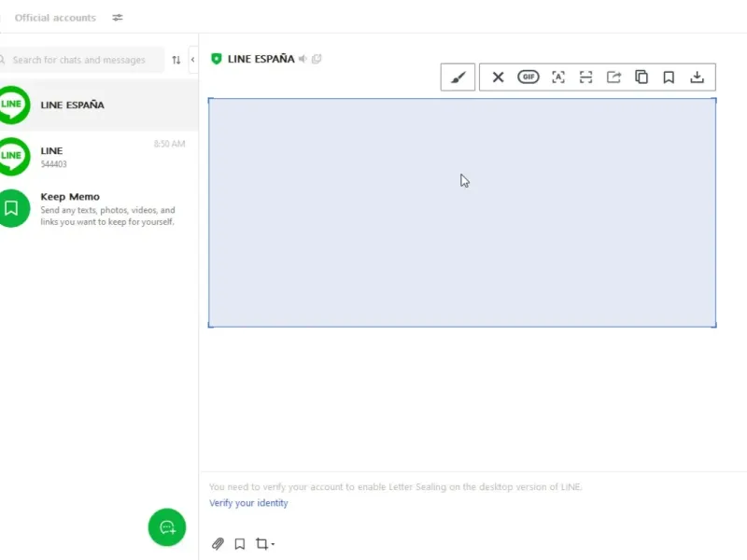Cancel the screen capture with X icon
This screenshot has height=560, width=747.
498,77
